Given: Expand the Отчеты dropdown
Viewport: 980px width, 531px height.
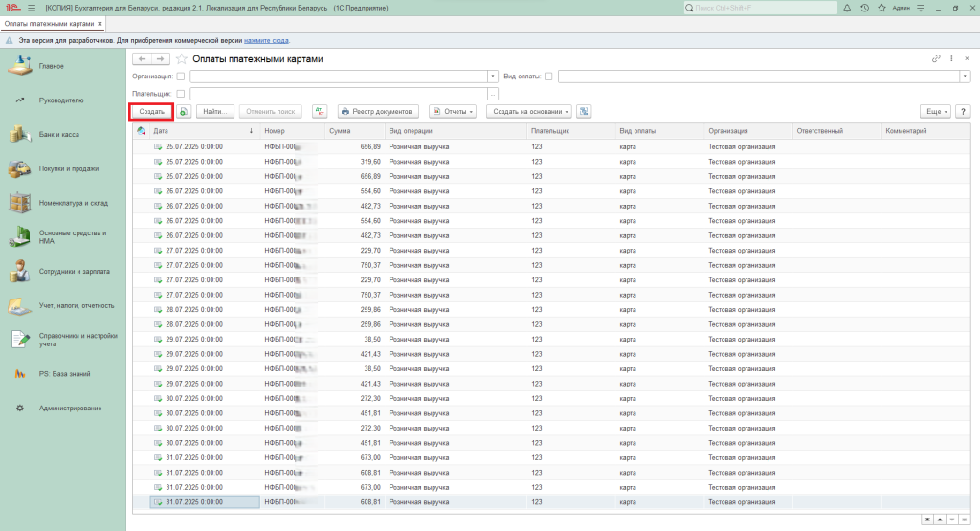Looking at the screenshot, I should tap(453, 111).
